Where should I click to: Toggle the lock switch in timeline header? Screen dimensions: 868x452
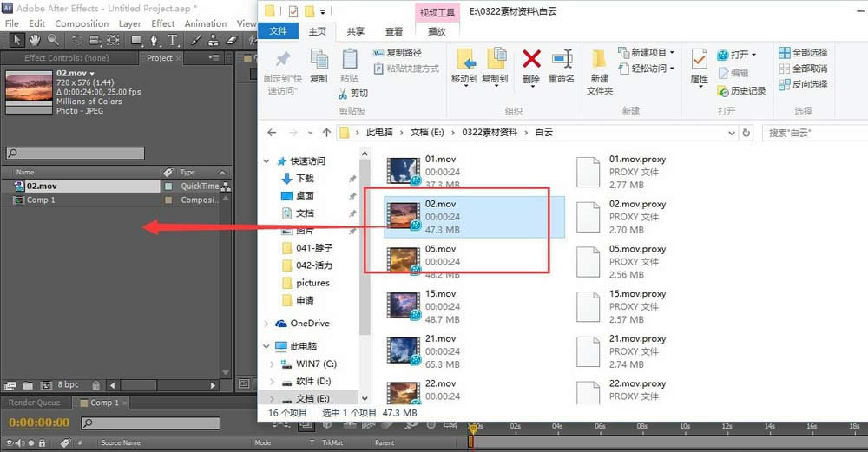[42, 442]
